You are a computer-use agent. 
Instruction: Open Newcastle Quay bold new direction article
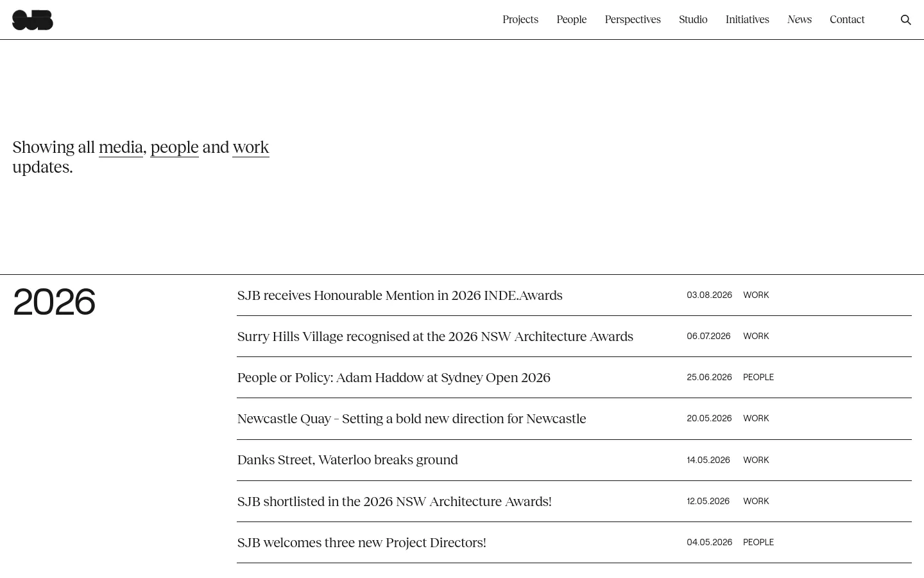pyautogui.click(x=411, y=419)
